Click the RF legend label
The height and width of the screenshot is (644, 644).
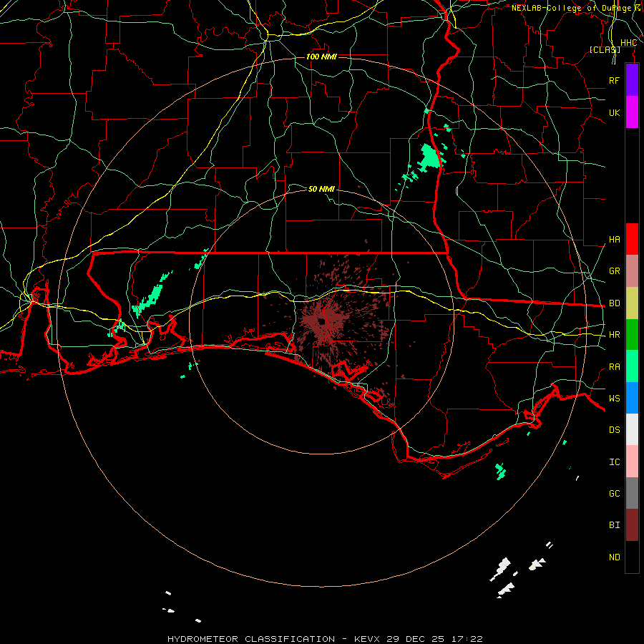pos(615,80)
